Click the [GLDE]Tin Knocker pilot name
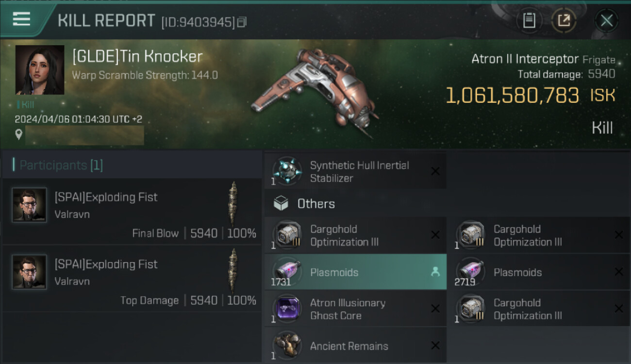Image resolution: width=631 pixels, height=364 pixels. (x=137, y=57)
